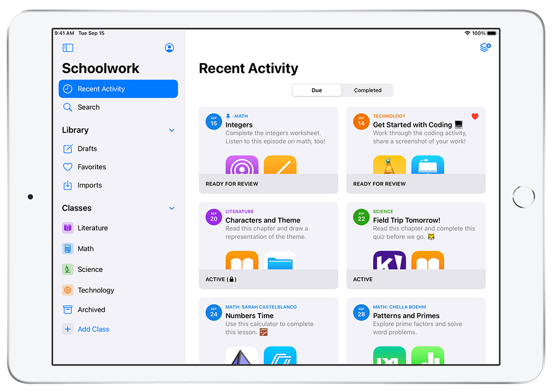Viewport: 552px width, 392px height.
Task: Switch to the Completed segment
Action: point(368,91)
